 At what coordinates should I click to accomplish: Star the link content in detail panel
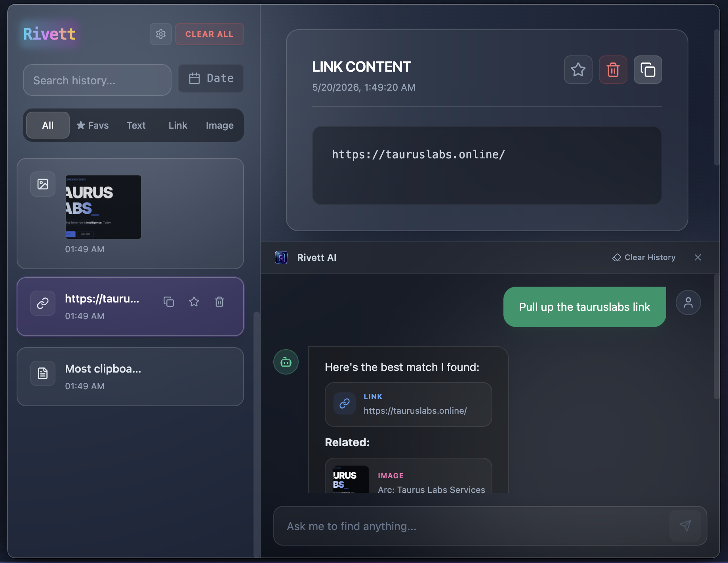click(x=578, y=70)
